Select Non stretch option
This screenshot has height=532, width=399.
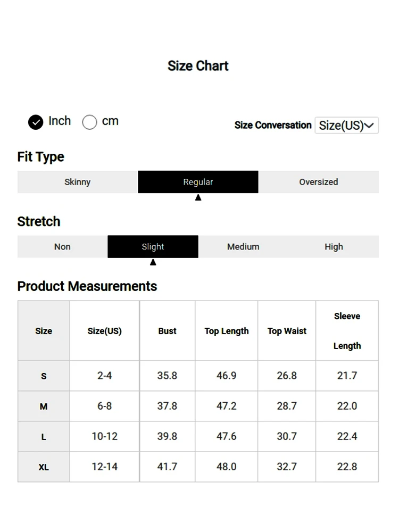click(62, 247)
